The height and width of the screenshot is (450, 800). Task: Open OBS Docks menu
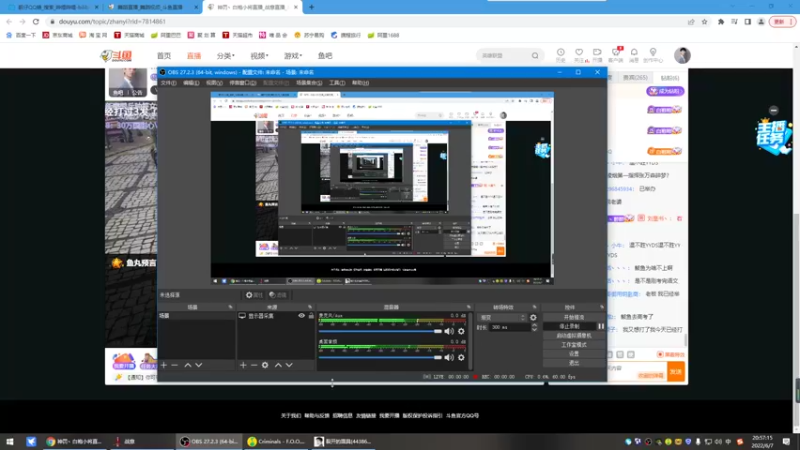click(242, 83)
